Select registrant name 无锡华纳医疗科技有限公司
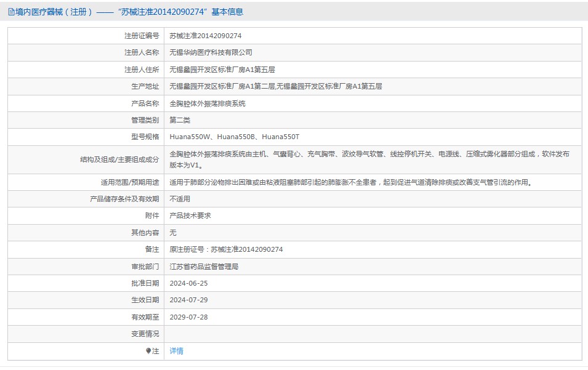 coord(211,52)
